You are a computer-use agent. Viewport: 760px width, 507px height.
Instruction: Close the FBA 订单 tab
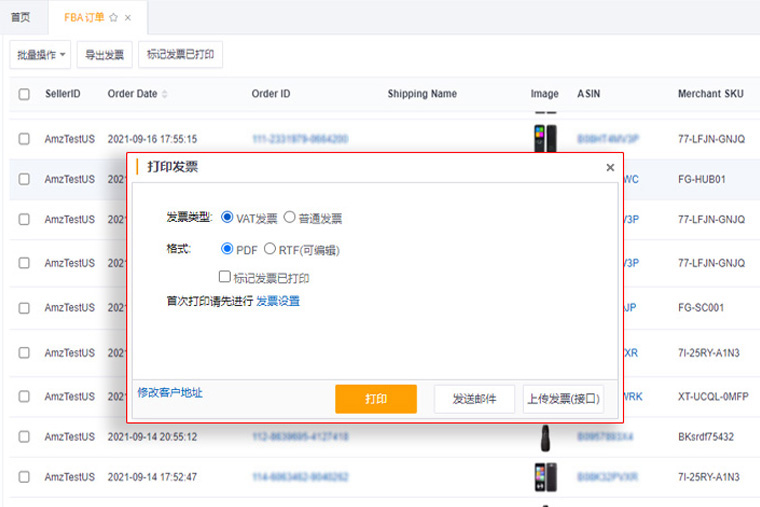coord(128,18)
